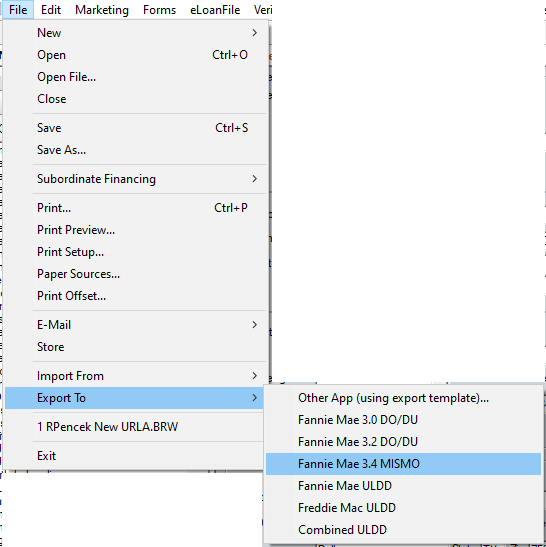
Task: Expand the E-Mail submenu
Action: 135,325
